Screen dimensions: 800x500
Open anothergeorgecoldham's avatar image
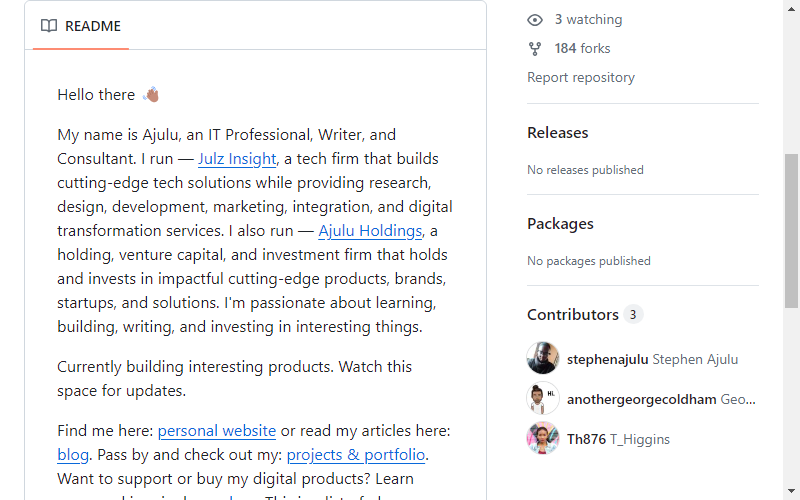tap(543, 398)
